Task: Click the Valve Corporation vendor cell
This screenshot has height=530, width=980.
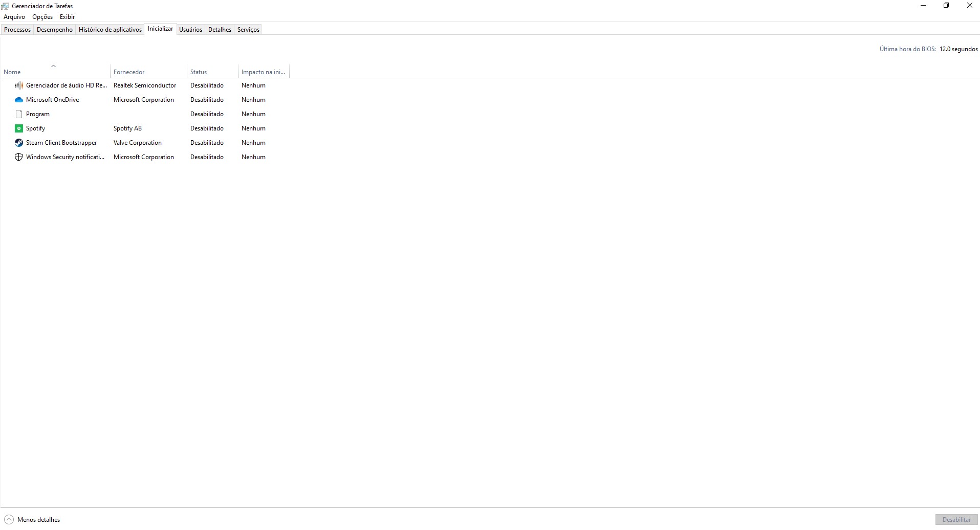Action: pos(138,143)
